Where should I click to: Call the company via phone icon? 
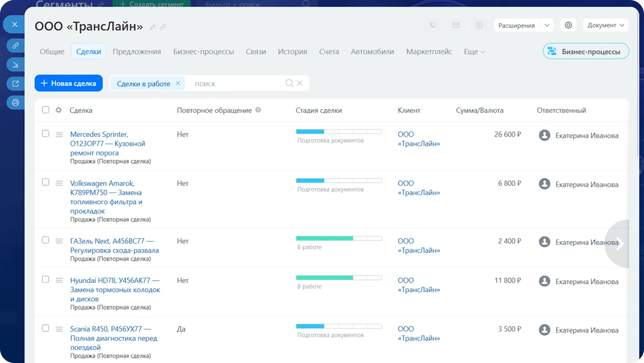[432, 25]
